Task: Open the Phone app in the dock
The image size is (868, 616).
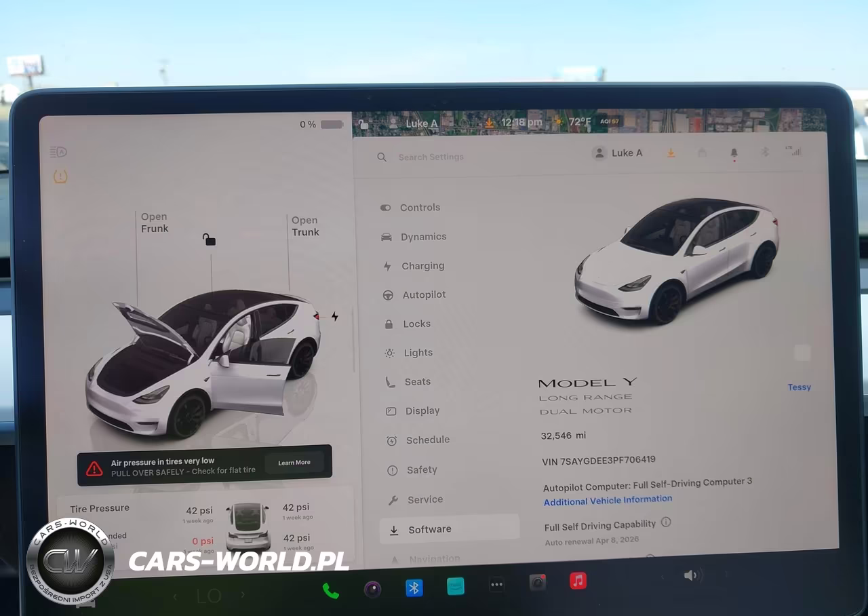Action: (x=331, y=590)
